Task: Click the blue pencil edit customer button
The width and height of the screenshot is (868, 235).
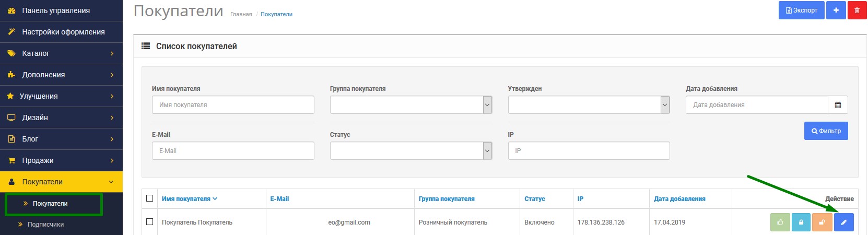Action: [x=843, y=222]
